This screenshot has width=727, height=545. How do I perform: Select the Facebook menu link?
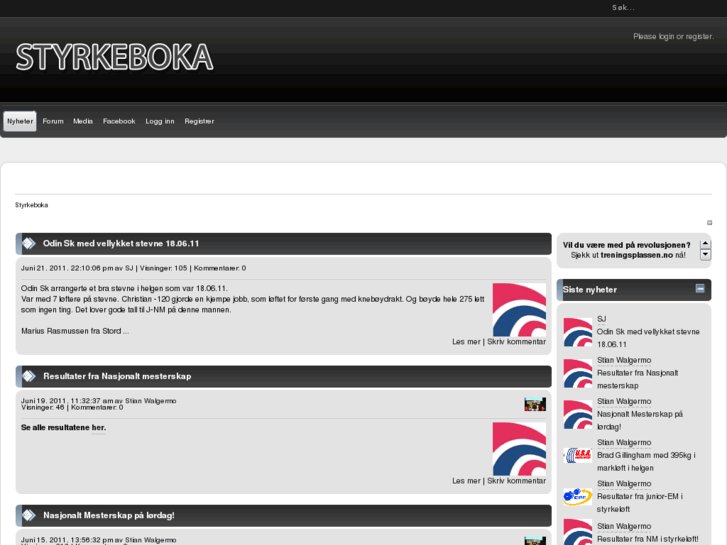pyautogui.click(x=119, y=122)
